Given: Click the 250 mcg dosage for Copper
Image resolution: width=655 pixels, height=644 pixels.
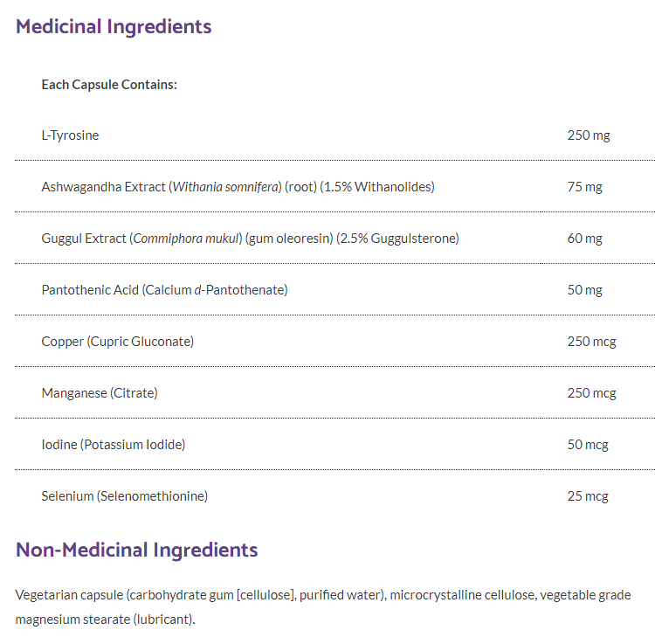Looking at the screenshot, I should click(591, 342).
